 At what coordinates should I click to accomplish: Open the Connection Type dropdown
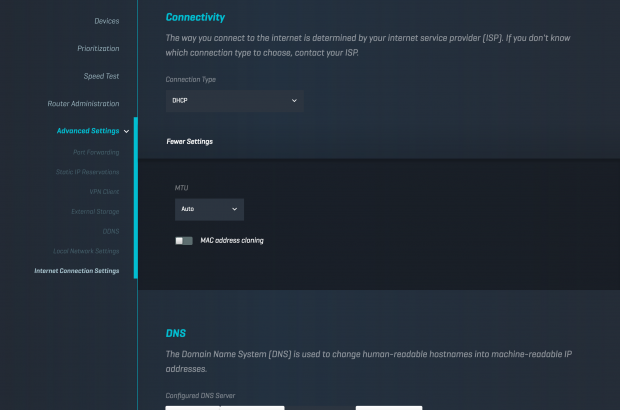[234, 100]
